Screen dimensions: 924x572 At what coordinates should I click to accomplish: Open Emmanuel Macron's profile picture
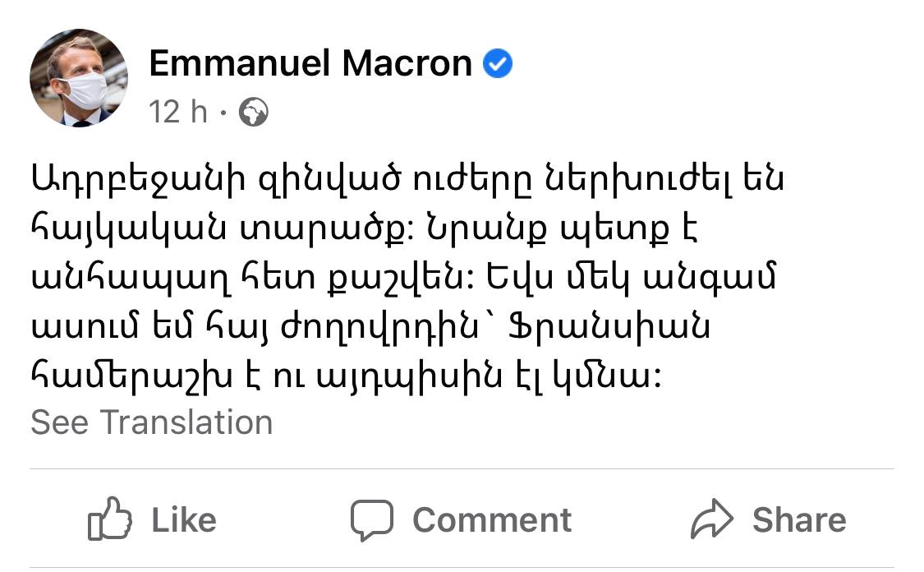point(79,78)
